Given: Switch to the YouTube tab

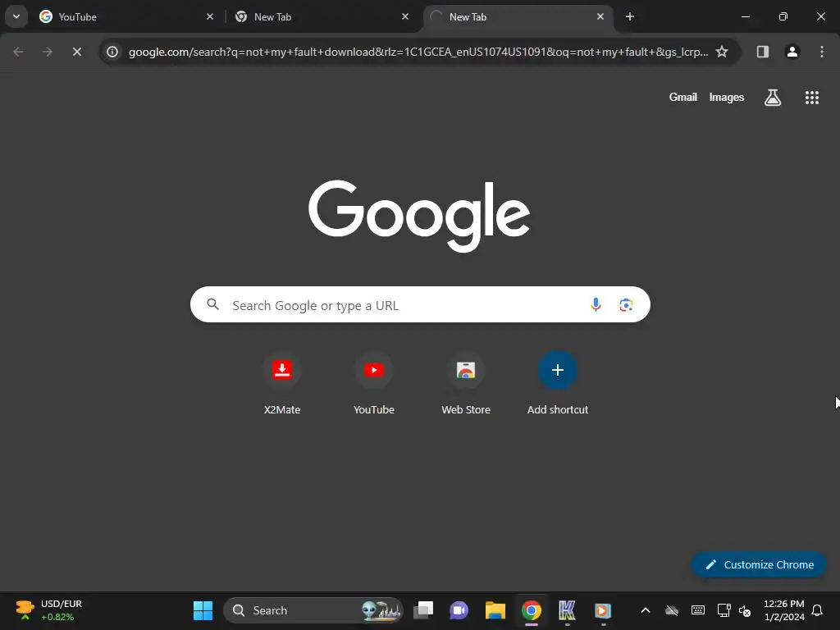Looking at the screenshot, I should click(126, 16).
